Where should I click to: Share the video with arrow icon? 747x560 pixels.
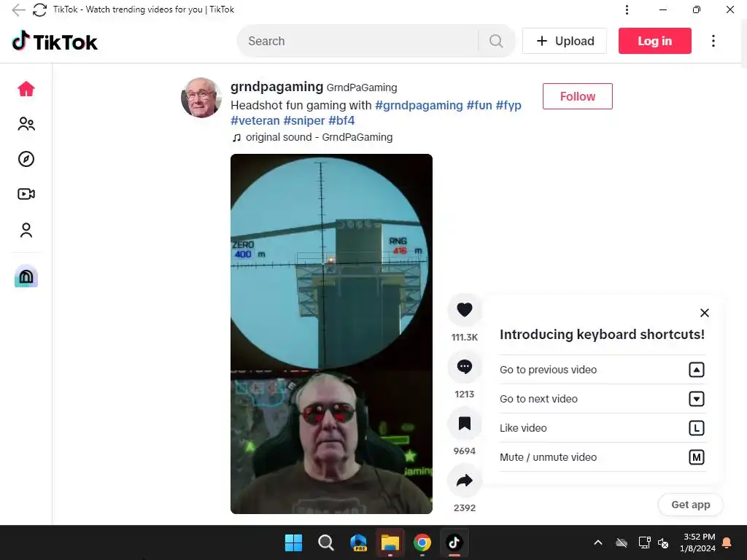click(465, 481)
